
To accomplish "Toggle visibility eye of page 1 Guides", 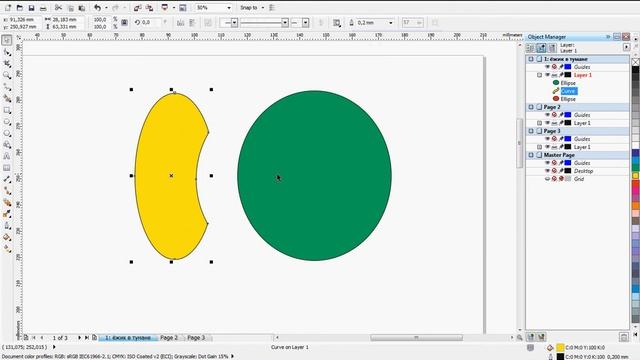I will click(547, 67).
